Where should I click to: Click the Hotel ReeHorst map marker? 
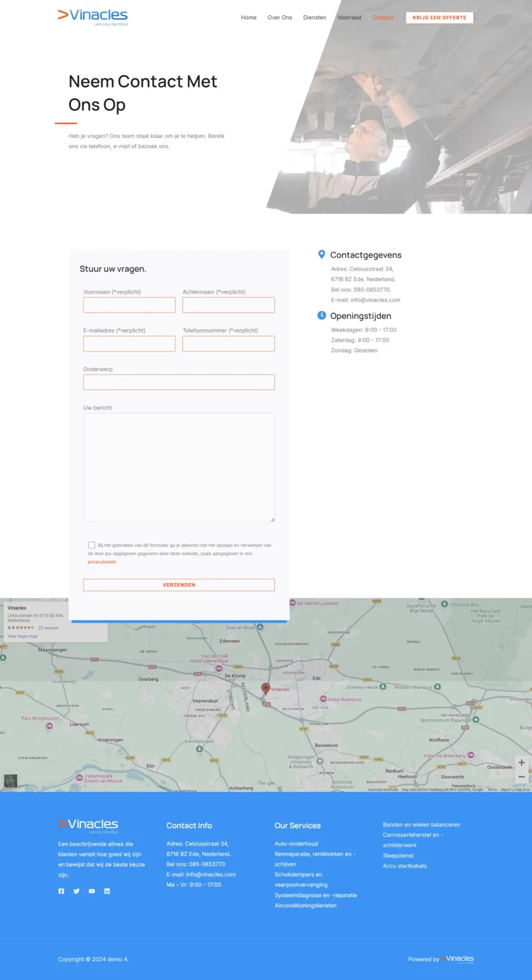(x=323, y=699)
